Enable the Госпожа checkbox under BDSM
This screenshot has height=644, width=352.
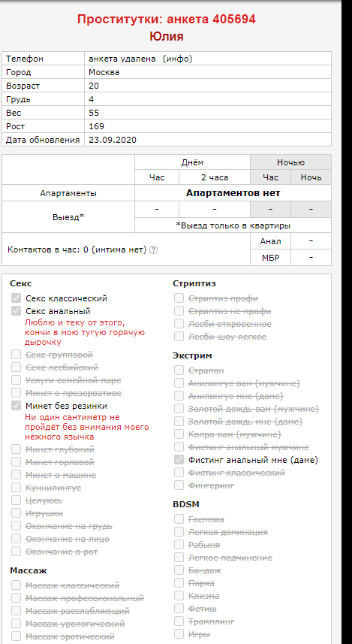(x=179, y=519)
